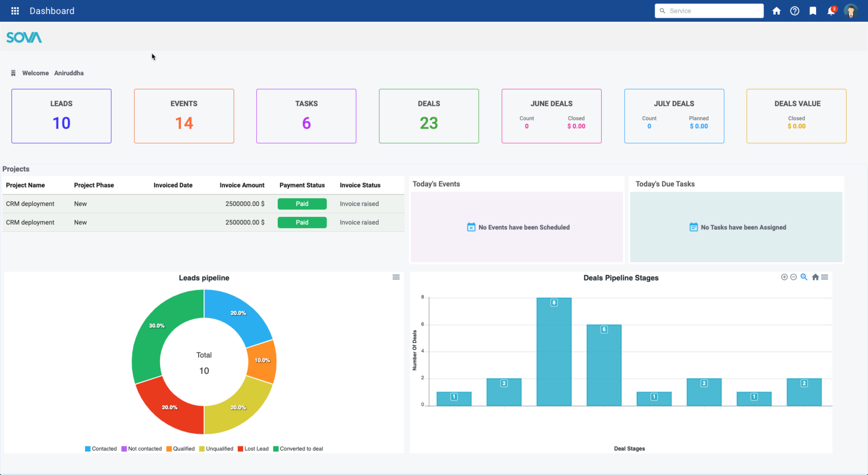868x475 pixels.
Task: Click the Service search field
Action: (x=709, y=11)
